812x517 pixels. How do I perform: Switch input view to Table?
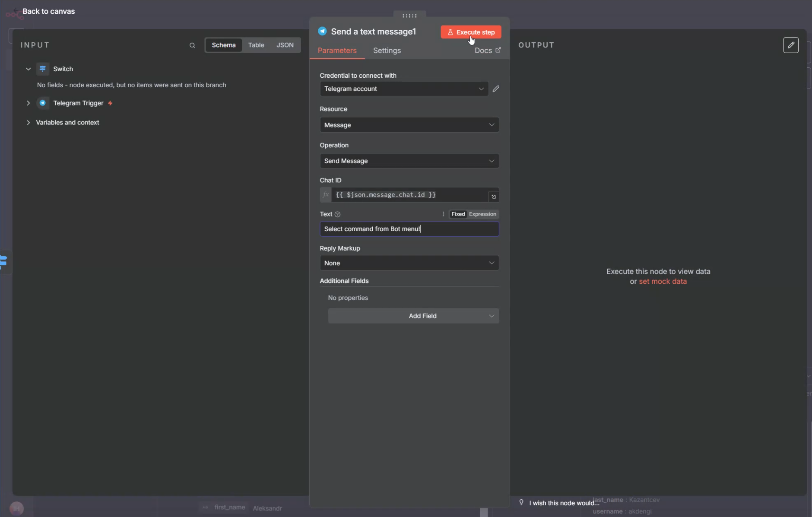256,45
